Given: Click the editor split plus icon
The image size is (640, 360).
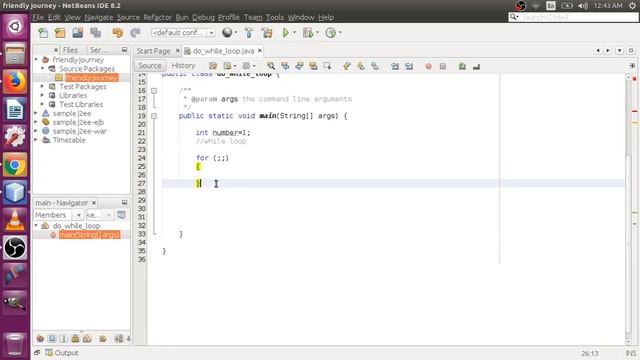Looking at the screenshot, I should [632, 65].
